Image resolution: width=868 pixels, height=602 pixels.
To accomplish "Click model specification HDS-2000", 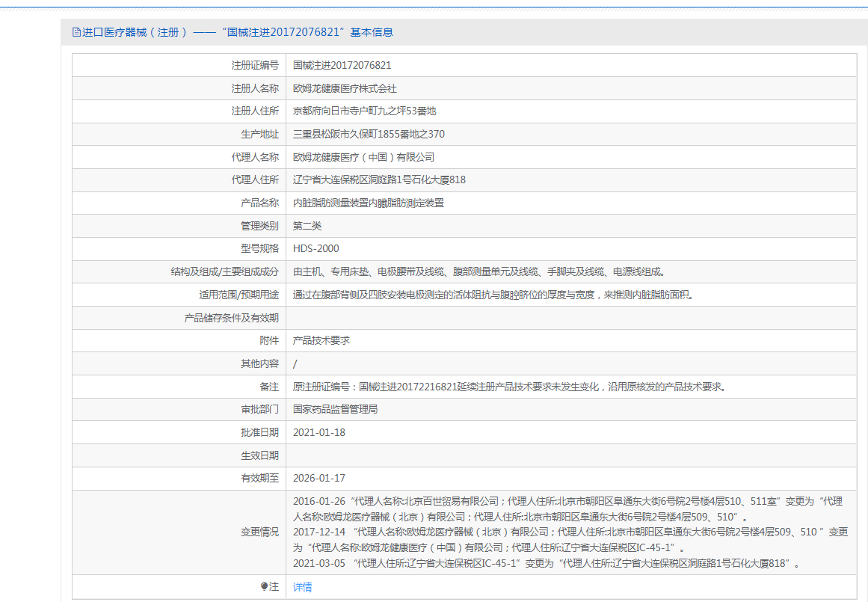I will point(316,248).
